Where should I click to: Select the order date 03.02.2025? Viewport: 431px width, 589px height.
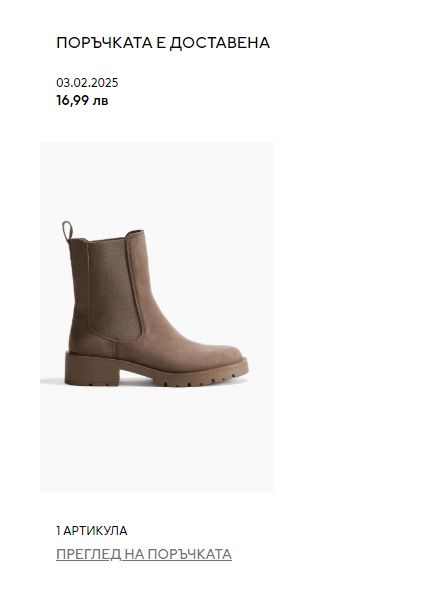(87, 83)
